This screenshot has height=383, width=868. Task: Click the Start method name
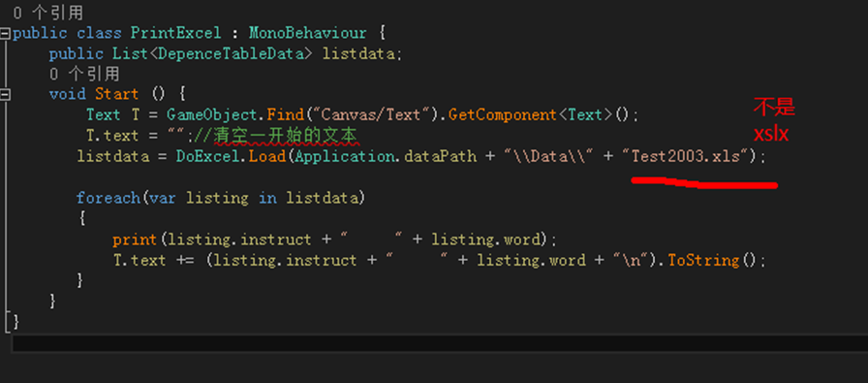(117, 94)
